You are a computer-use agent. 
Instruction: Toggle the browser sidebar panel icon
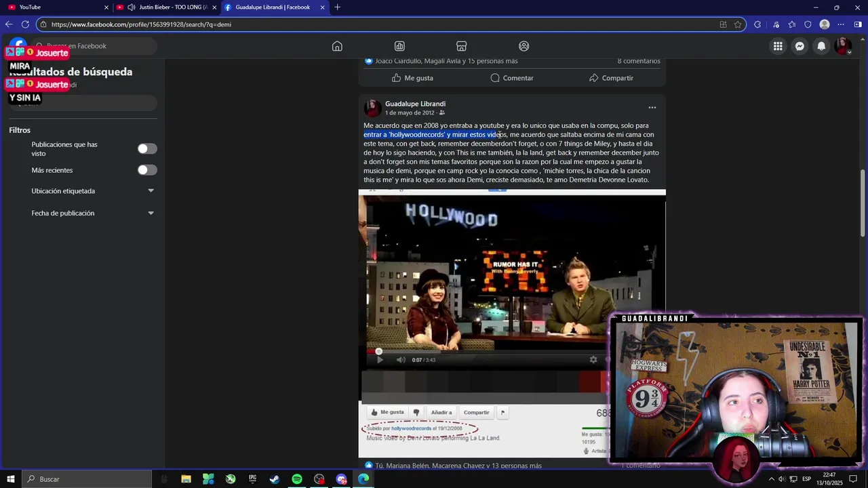click(x=858, y=24)
